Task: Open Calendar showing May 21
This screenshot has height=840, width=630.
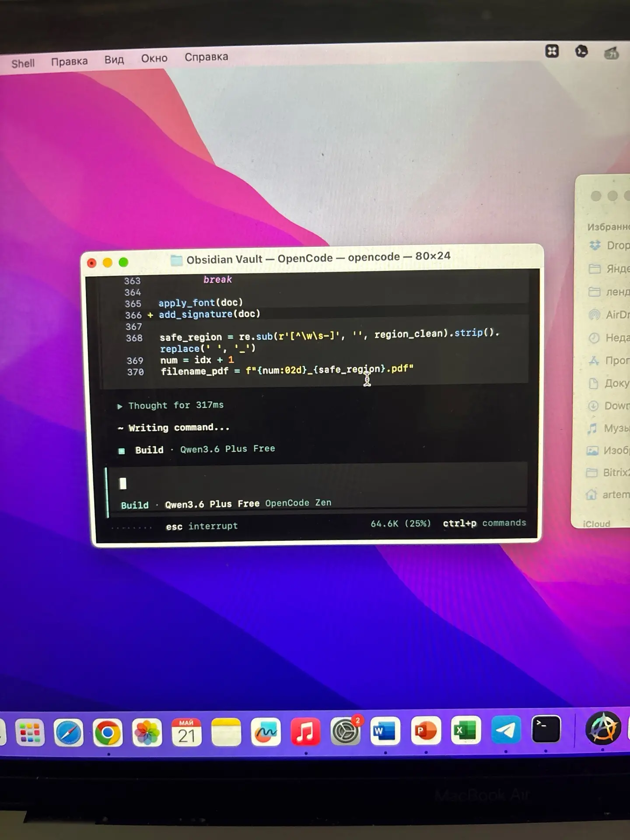Action: 186,732
